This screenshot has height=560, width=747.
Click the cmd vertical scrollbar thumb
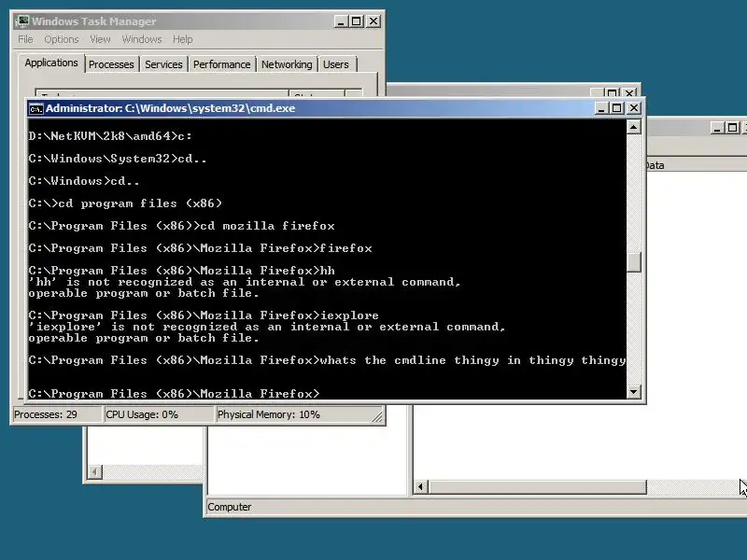pyautogui.click(x=633, y=261)
